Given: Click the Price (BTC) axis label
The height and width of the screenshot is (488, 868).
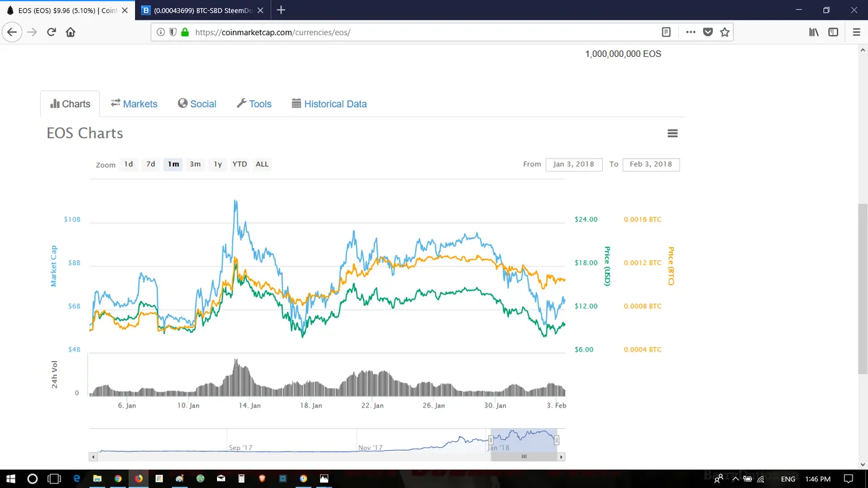Looking at the screenshot, I should [x=671, y=266].
